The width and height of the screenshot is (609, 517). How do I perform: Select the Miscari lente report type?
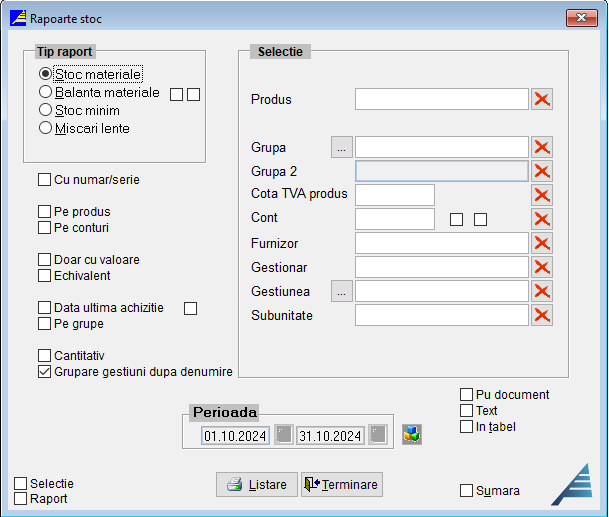tap(45, 128)
